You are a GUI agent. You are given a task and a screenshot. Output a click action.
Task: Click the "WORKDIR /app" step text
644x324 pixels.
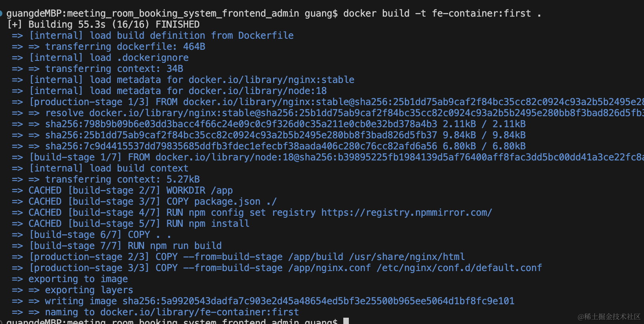[x=199, y=190]
